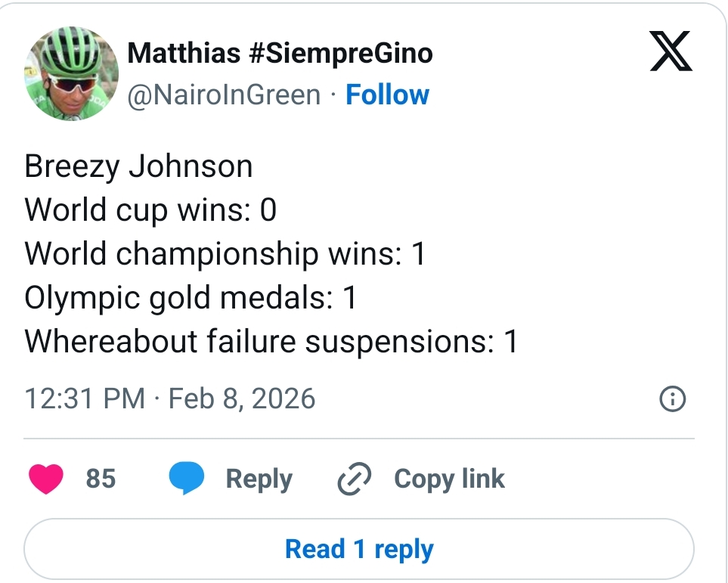Viewport: 728px width, 583px height.
Task: Click the Olympic gold medals line
Action: click(191, 298)
